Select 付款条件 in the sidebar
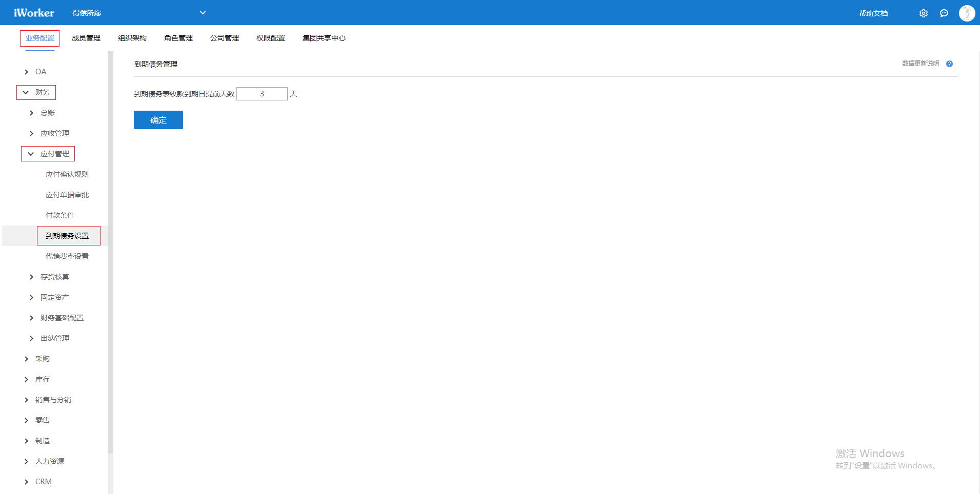 click(x=60, y=215)
